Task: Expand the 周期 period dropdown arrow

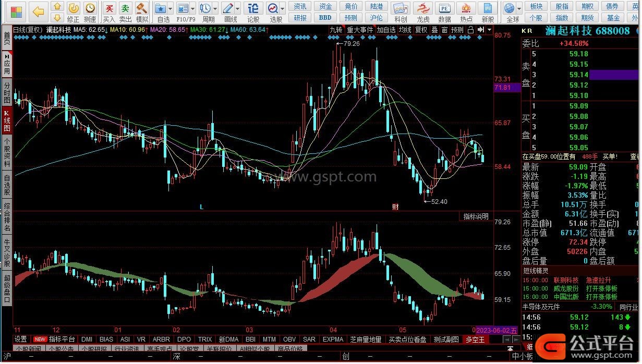Action: point(215,8)
